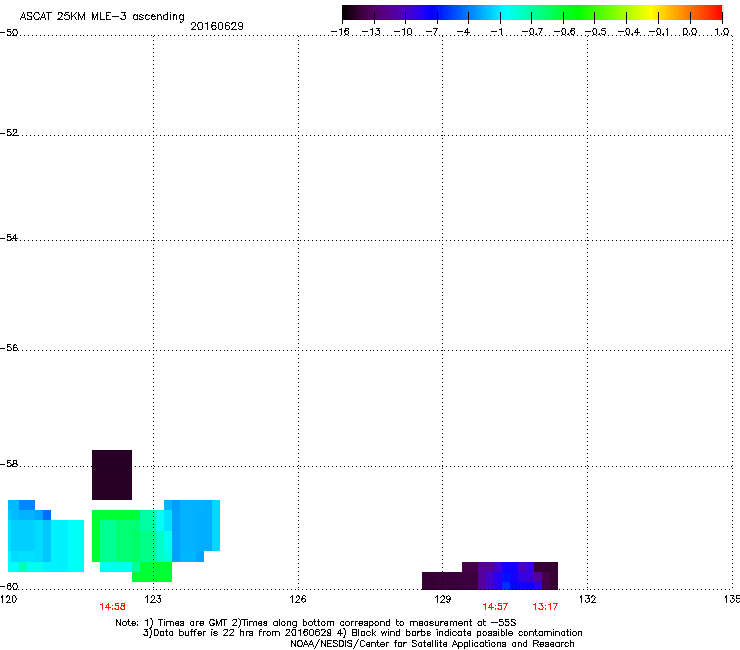Click the '-0.6' color scale tick label
This screenshot has height=650, width=740.
(x=564, y=32)
